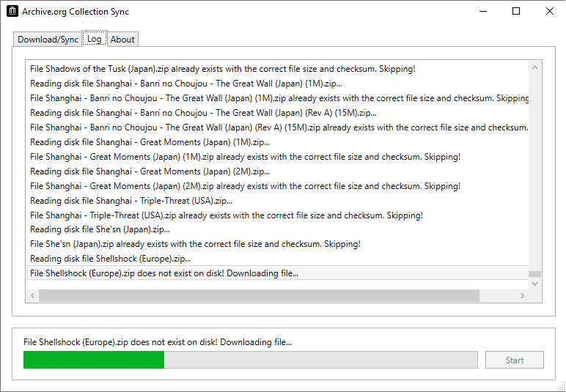Click the horizontal scrollbar thumb under the log
Image resolution: width=566 pixels, height=392 pixels.
point(260,296)
